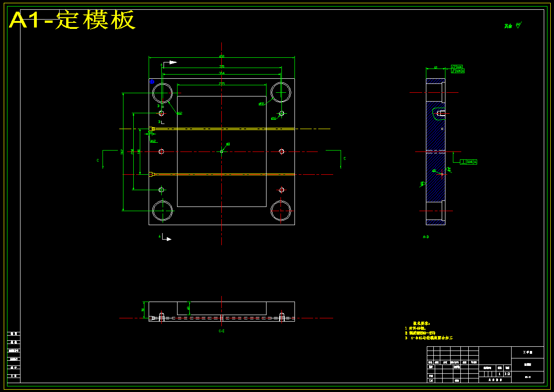Select the right section C marker letter
The height and width of the screenshot is (392, 554).
[345, 158]
